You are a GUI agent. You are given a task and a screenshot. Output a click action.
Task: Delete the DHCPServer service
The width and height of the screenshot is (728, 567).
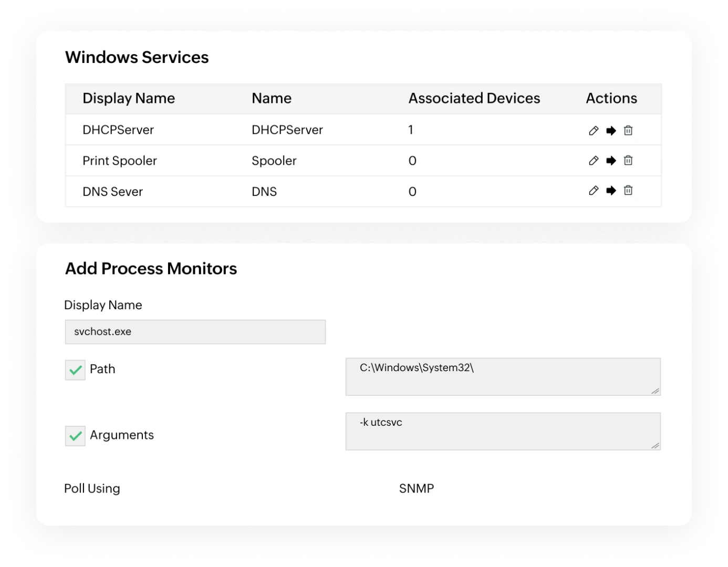click(628, 130)
